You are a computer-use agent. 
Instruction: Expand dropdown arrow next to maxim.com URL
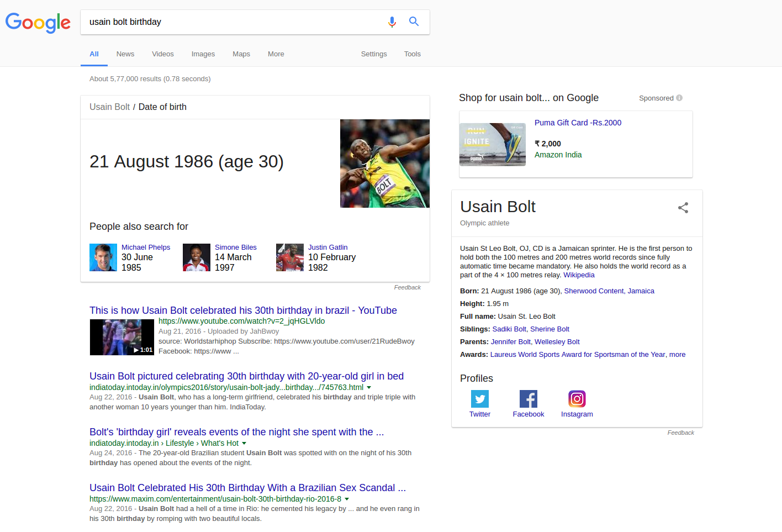[x=347, y=499]
